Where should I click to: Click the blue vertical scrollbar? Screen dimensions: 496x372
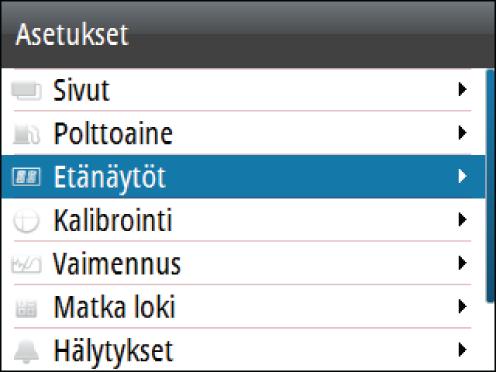[x=490, y=186]
